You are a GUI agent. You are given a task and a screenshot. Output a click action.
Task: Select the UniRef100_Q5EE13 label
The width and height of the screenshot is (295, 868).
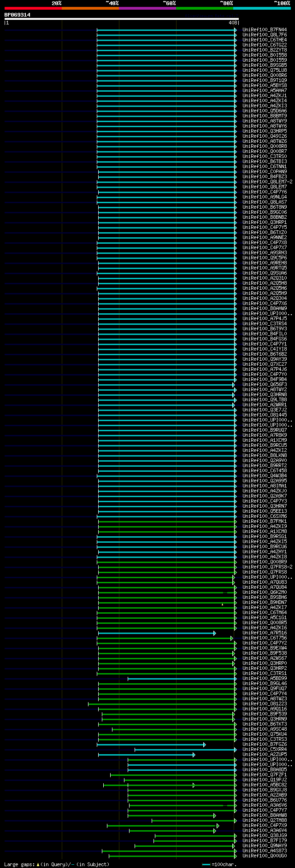265,511
